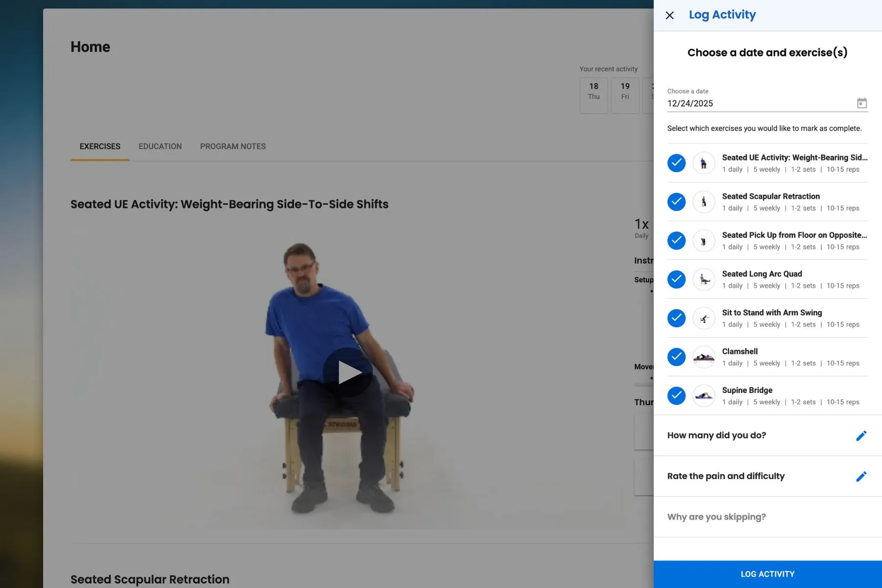
Task: Click the edit pencil beside Rate the pain and difficulty
Action: [x=861, y=476]
